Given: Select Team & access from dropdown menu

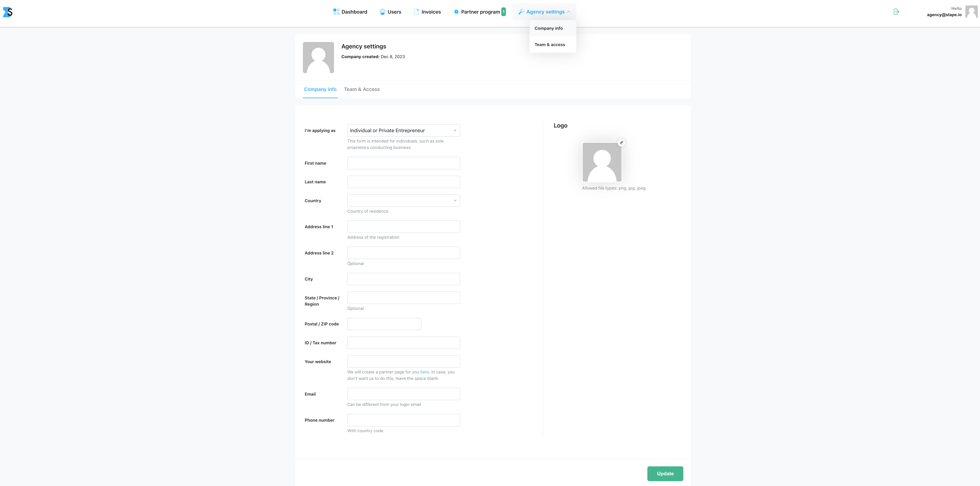Looking at the screenshot, I should pos(552,45).
